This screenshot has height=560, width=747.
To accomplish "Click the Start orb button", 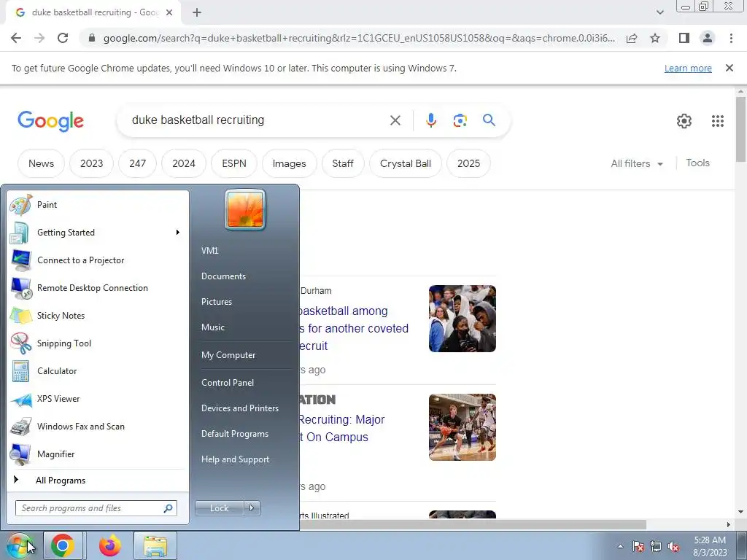I will tap(19, 545).
